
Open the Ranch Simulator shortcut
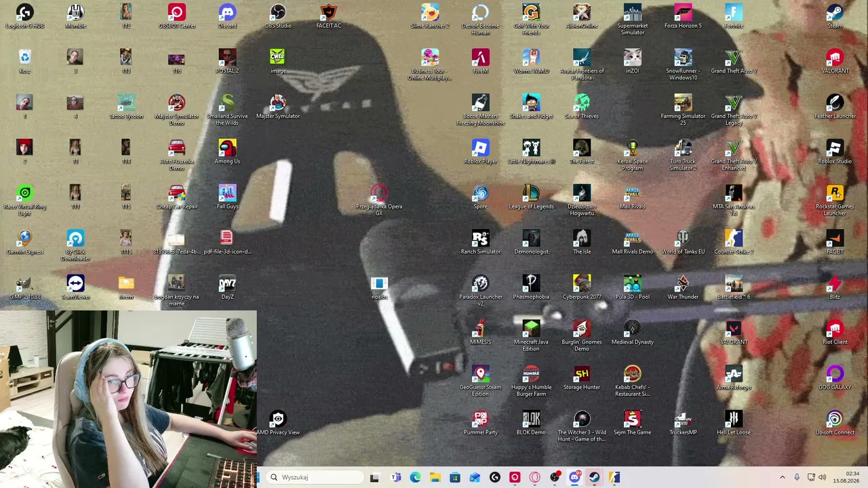pos(480,243)
